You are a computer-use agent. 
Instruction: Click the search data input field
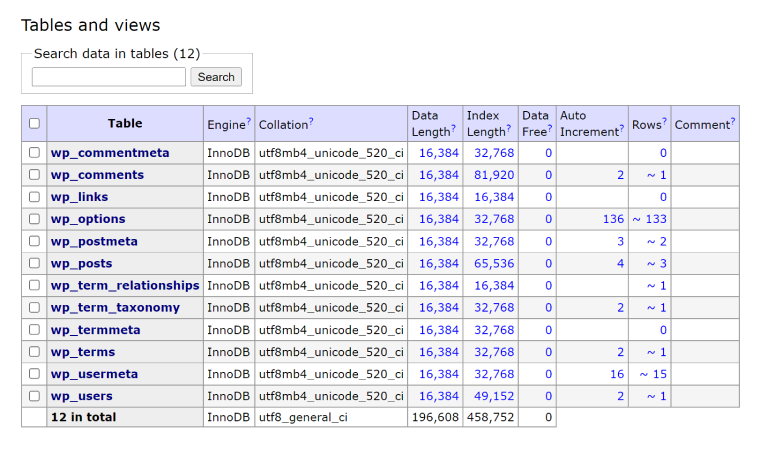pos(109,77)
